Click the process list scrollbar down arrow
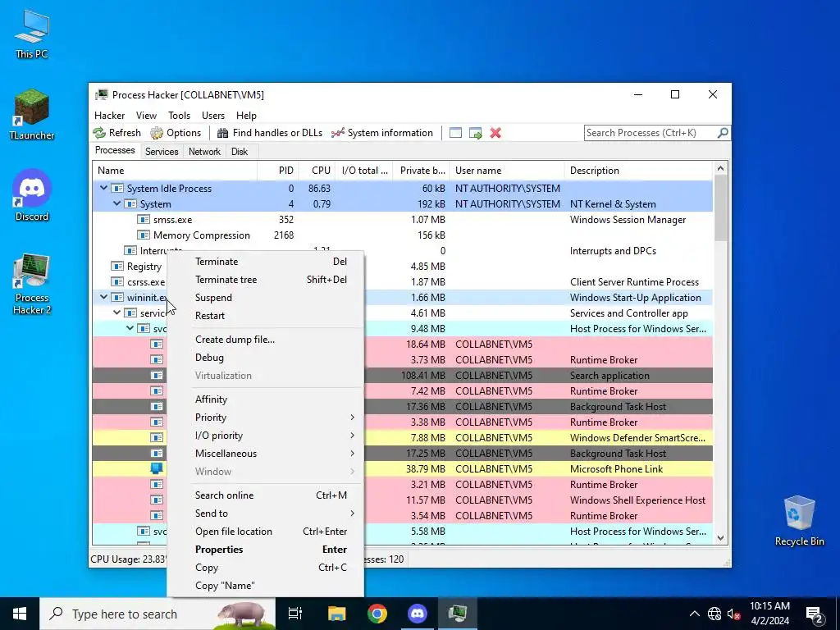This screenshot has width=840, height=630. 720,538
